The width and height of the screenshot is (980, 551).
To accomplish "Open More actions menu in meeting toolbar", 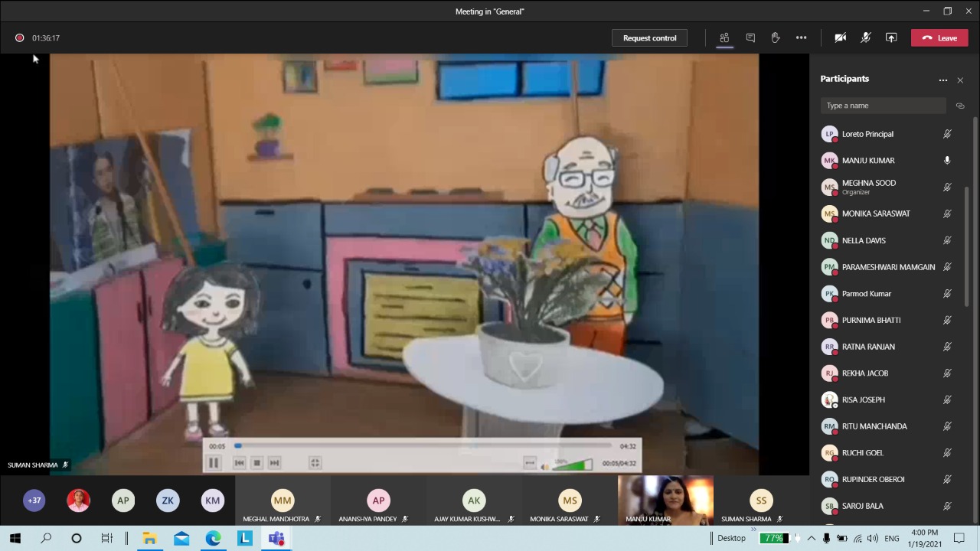I will pos(801,37).
